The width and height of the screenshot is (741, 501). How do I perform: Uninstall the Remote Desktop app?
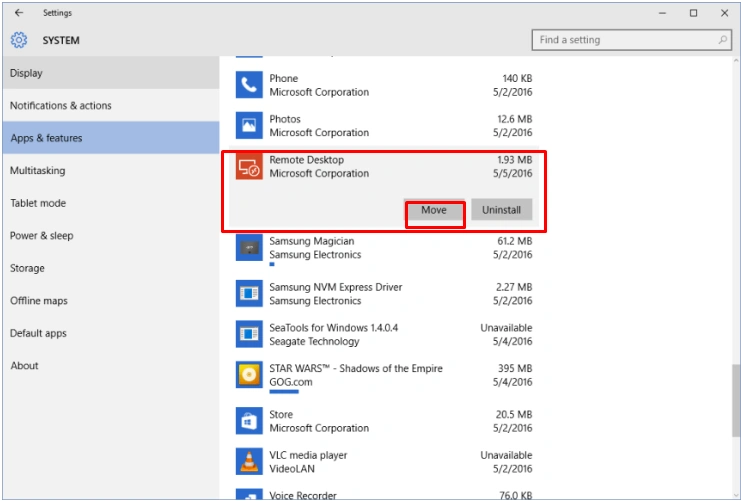pos(501,210)
